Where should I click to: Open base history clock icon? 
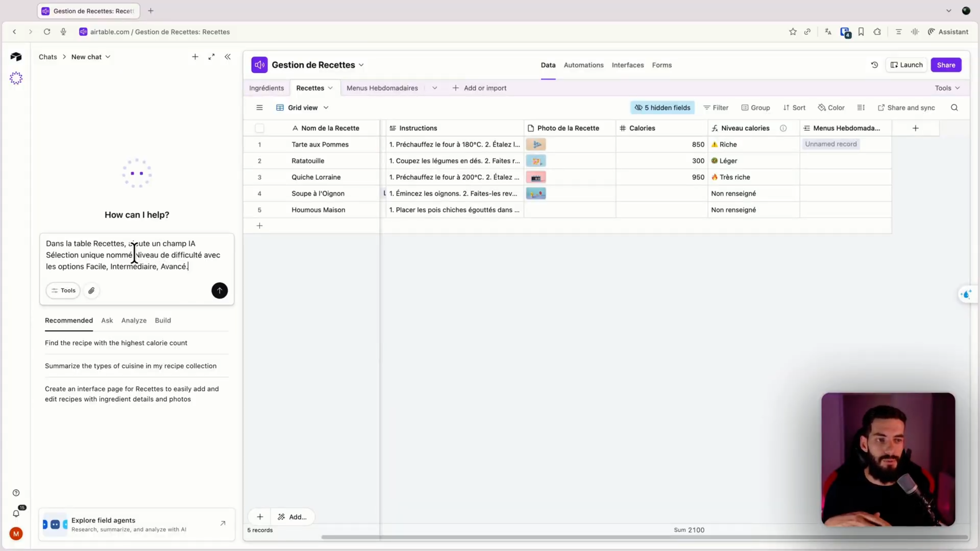[x=874, y=65]
